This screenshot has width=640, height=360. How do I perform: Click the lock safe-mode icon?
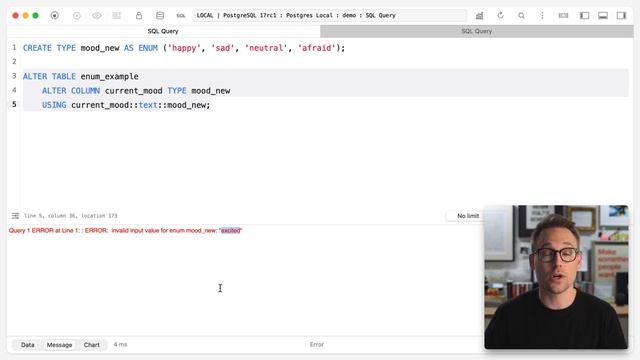(139, 16)
